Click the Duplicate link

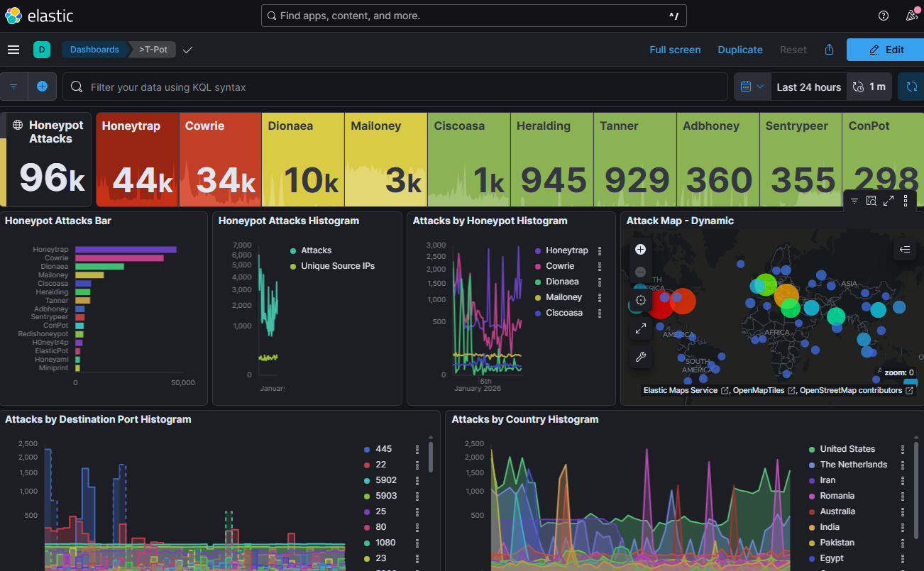[740, 50]
